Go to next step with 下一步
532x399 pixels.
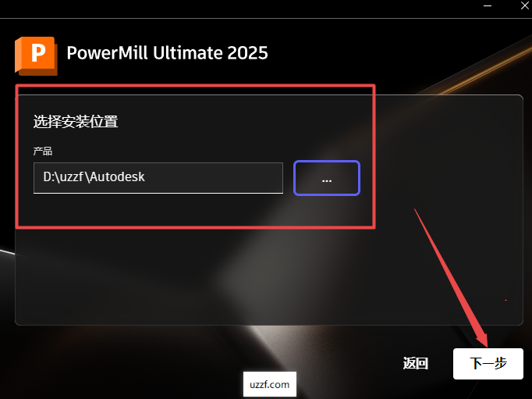(x=488, y=364)
